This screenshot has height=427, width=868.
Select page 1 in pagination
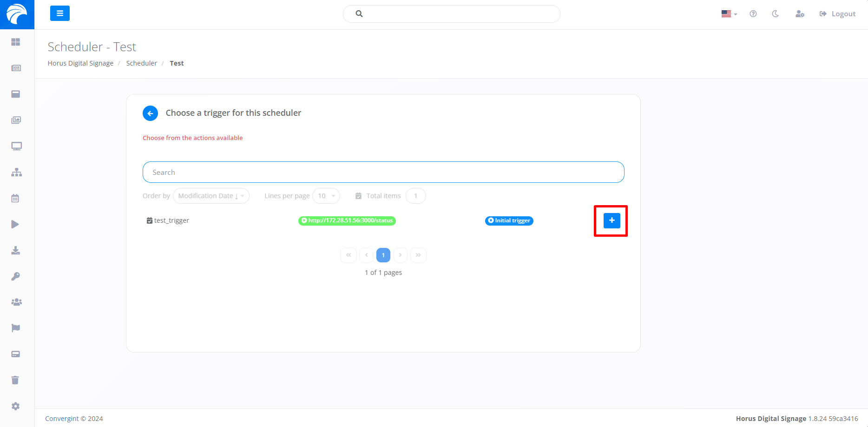383,255
